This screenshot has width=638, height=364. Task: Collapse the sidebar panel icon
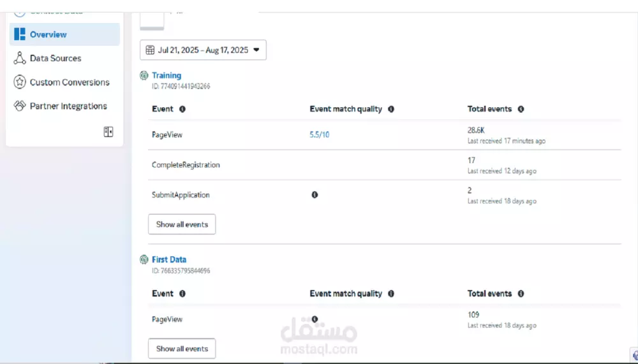click(108, 132)
